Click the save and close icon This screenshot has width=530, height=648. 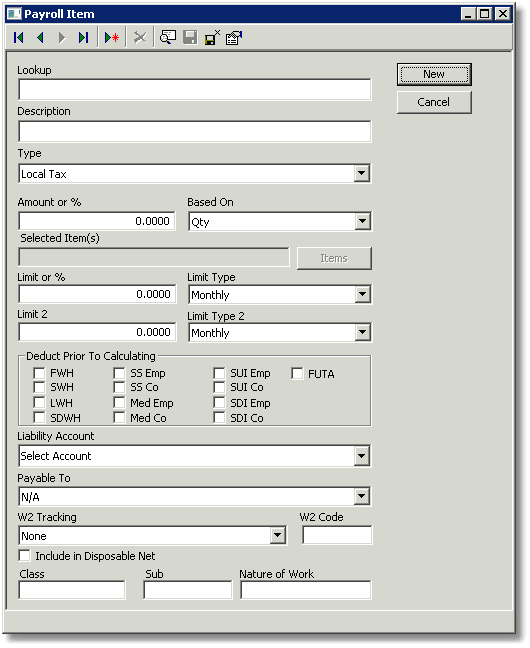pyautogui.click(x=212, y=38)
